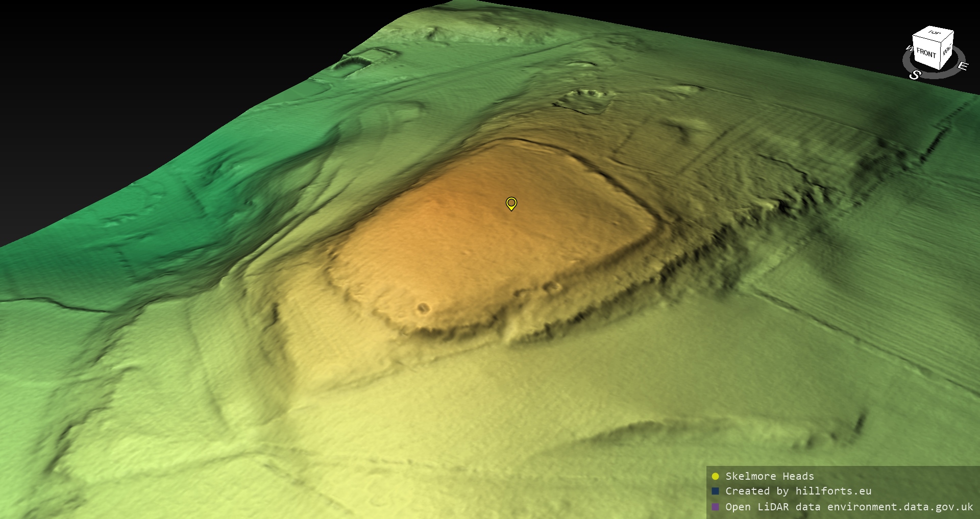Click the yellow dot in the legend
The height and width of the screenshot is (519, 980).
point(715,476)
